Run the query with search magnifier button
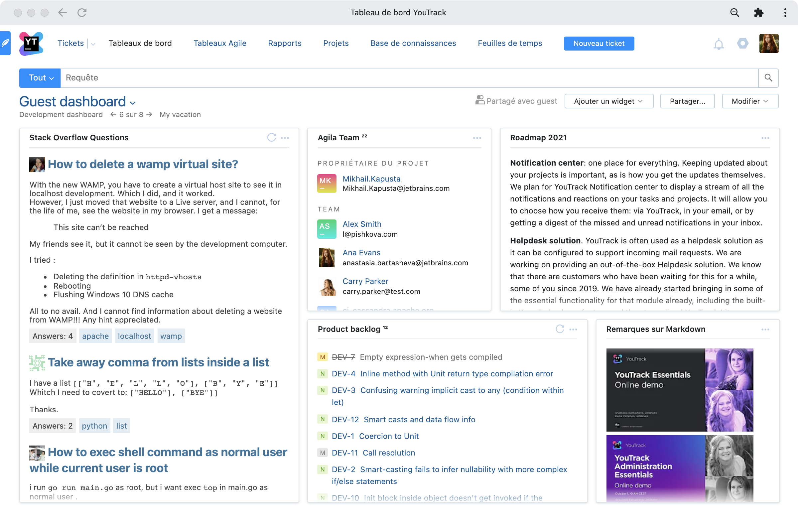Viewport: 798px width, 532px height. point(768,78)
